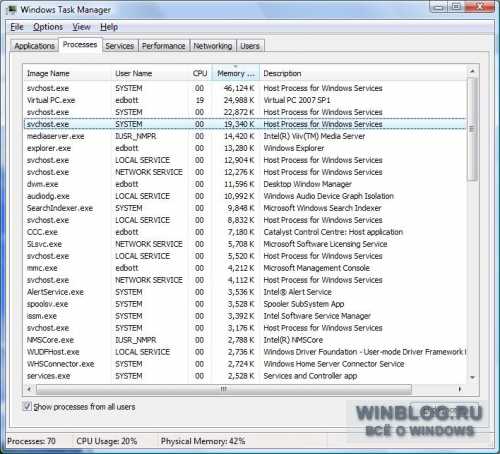
Task: Click the Spooler SubSystem App description
Action: point(304,304)
